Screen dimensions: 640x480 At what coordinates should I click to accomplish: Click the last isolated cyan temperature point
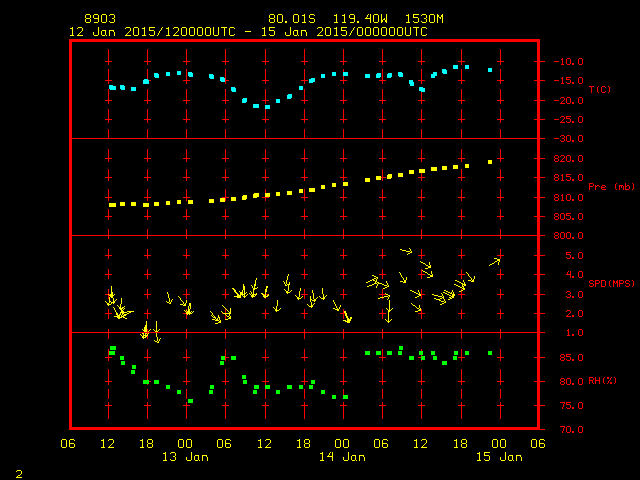click(490, 70)
